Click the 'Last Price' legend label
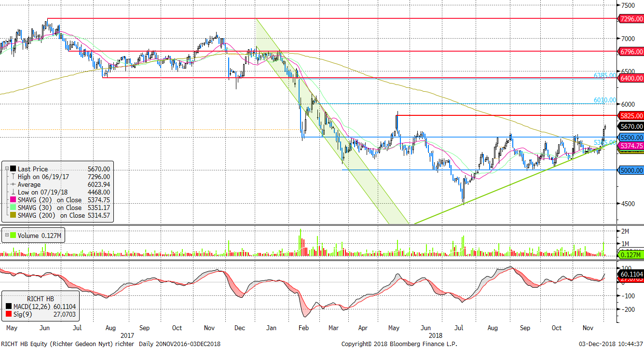 click(x=32, y=169)
